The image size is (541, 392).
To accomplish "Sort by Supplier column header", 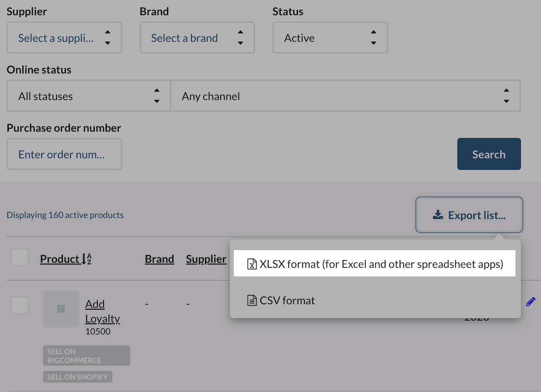I will pyautogui.click(x=206, y=259).
